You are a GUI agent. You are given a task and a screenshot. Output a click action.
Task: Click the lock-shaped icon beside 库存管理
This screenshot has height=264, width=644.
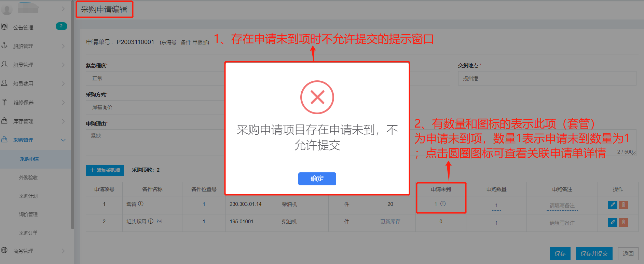coord(4,121)
